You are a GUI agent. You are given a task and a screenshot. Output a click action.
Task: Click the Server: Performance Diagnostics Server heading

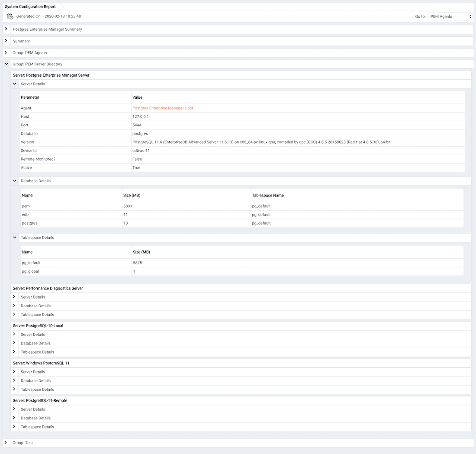point(48,289)
